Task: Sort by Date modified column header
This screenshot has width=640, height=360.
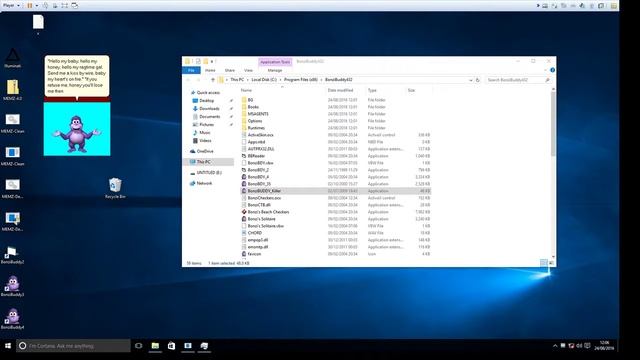Action: coord(340,90)
